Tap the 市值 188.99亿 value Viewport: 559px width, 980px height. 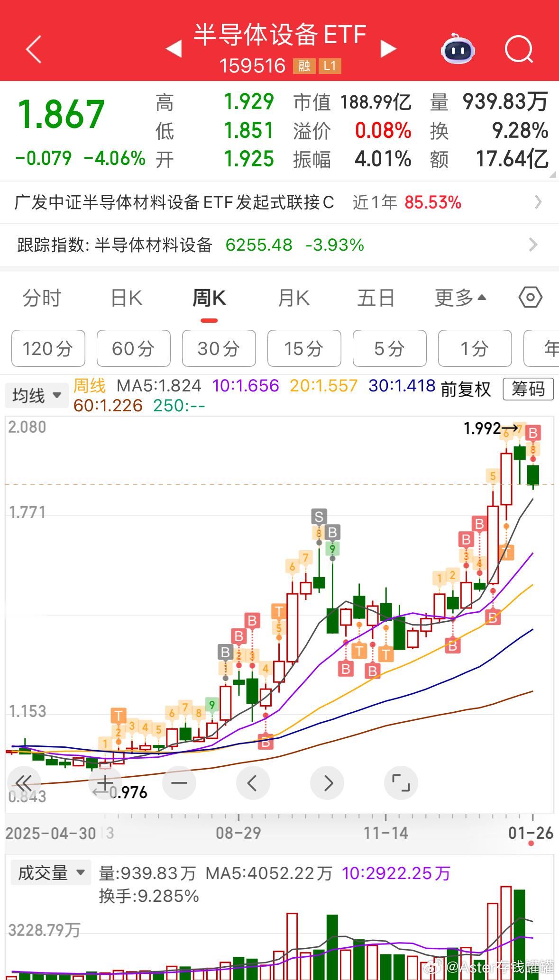tap(376, 102)
